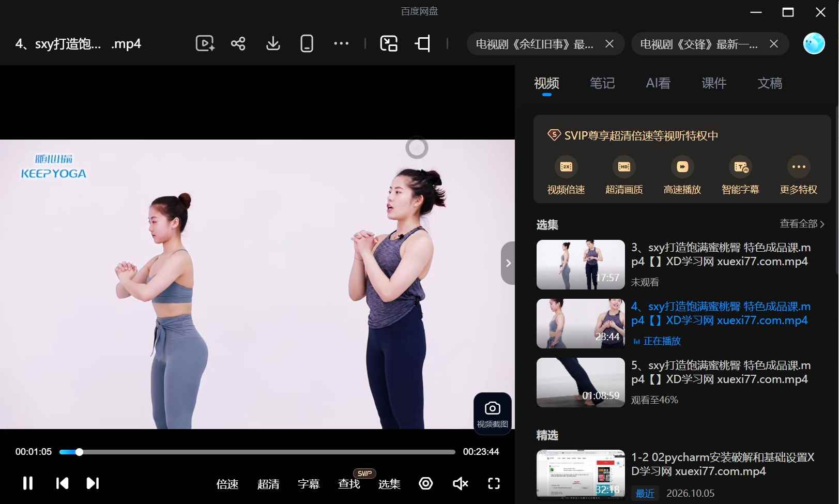Viewport: 839px width, 504px height.
Task: Share the current video file
Action: (238, 44)
